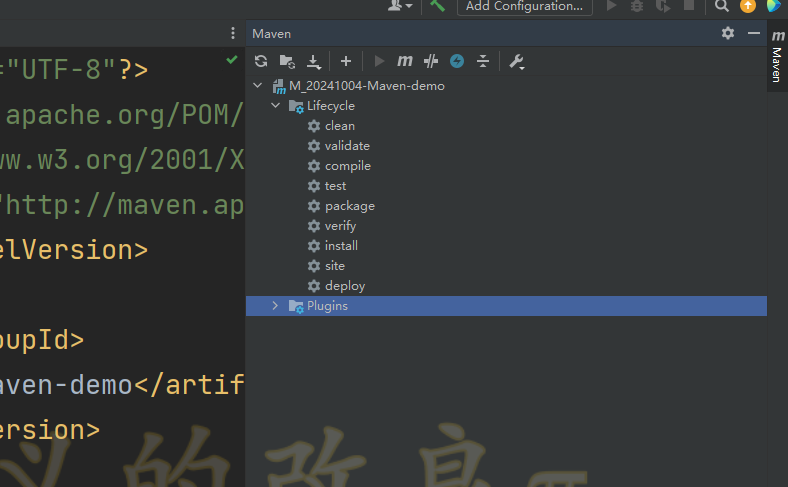
Task: Generate sources and update folders icon
Action: (287, 61)
